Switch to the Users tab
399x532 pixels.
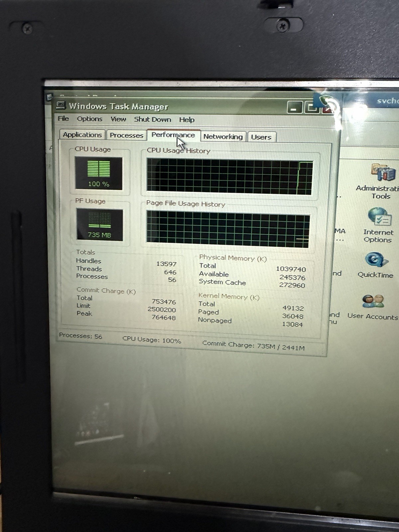[x=261, y=137]
